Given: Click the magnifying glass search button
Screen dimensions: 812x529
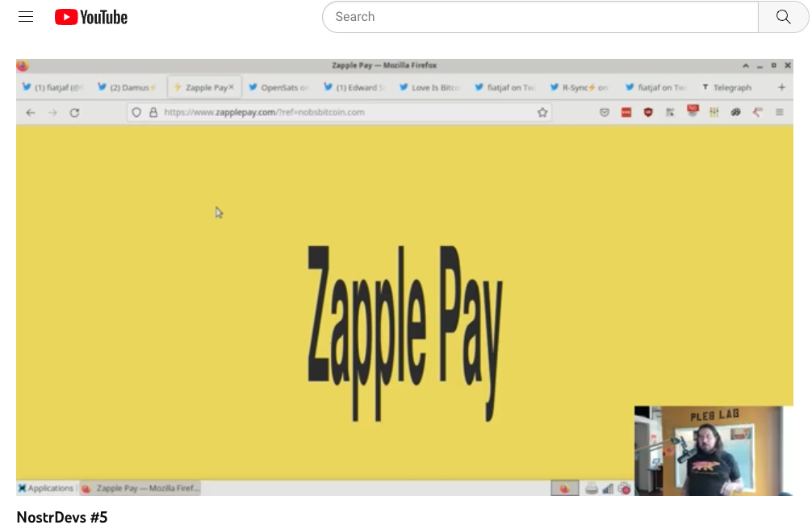Looking at the screenshot, I should (783, 17).
